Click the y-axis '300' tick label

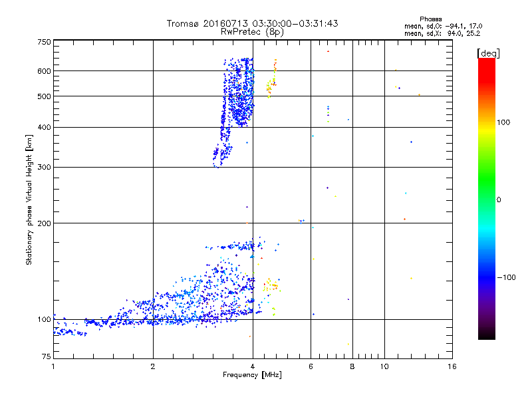[45, 168]
